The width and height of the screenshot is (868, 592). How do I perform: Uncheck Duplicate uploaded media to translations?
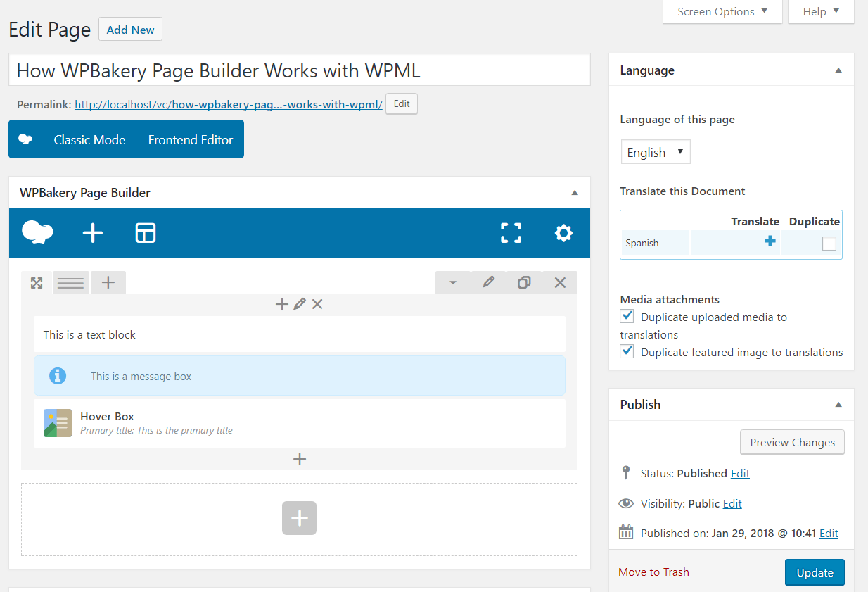pyautogui.click(x=626, y=315)
